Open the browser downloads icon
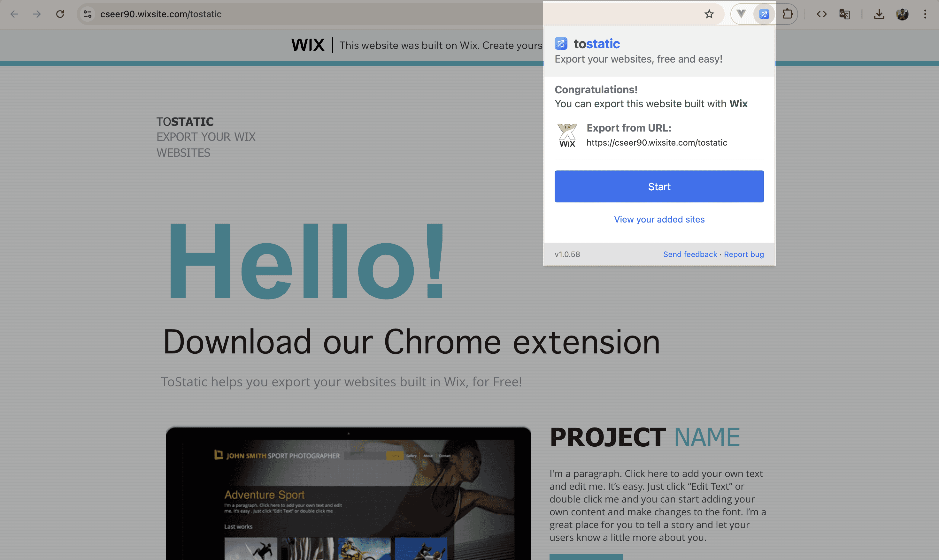The height and width of the screenshot is (560, 939). [x=879, y=14]
